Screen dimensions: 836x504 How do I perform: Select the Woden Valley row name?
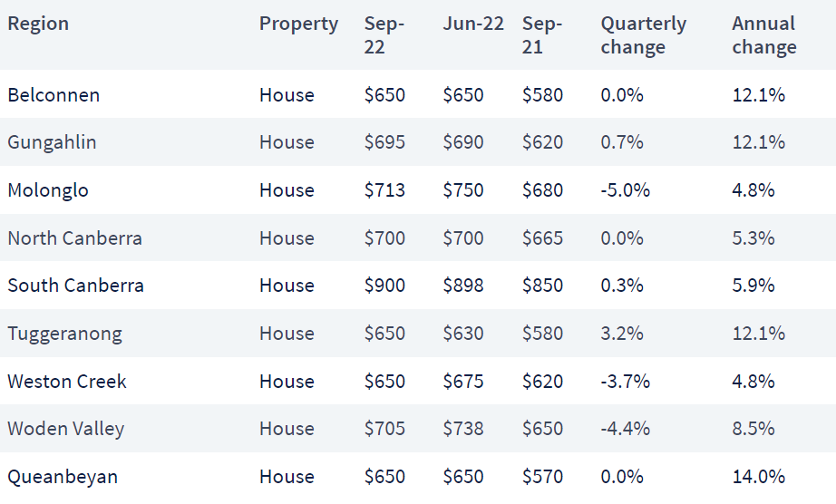tap(65, 429)
